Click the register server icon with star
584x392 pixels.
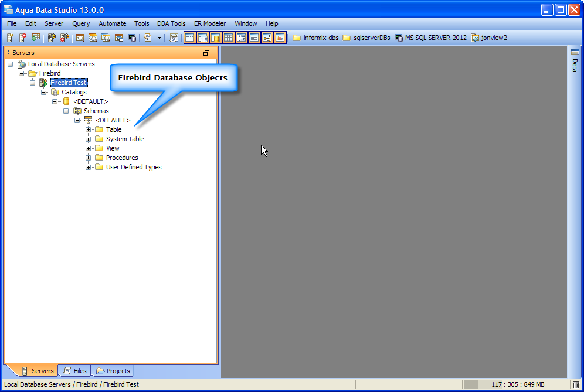tap(10, 38)
